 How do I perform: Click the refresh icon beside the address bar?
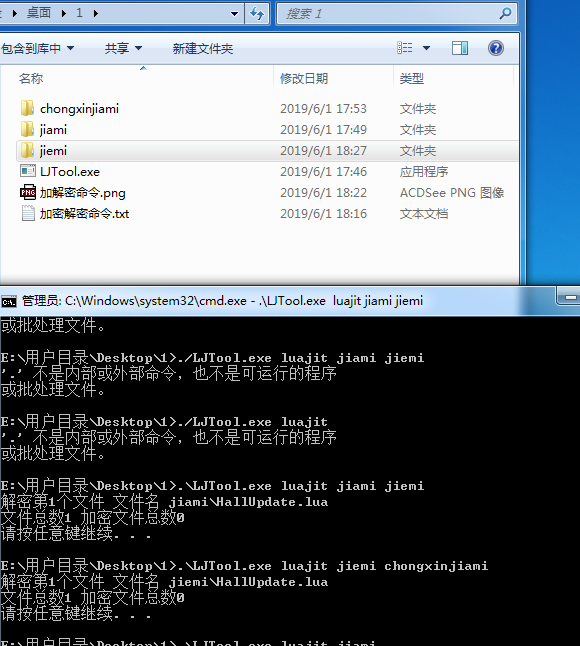(x=257, y=14)
